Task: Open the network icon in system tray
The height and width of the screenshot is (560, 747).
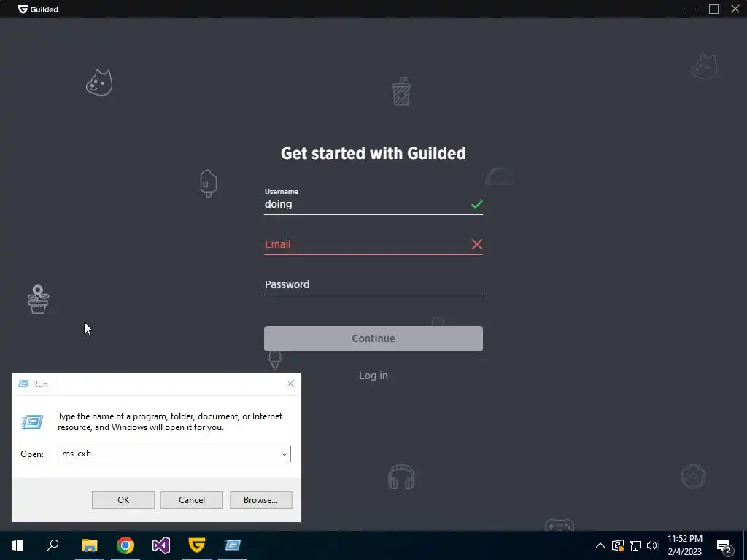Action: coord(635,545)
